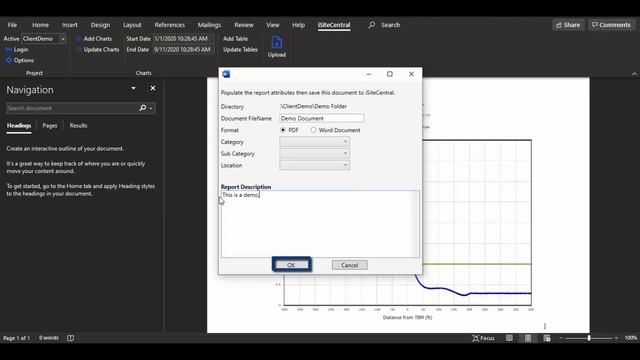Image resolution: width=640 pixels, height=360 pixels.
Task: Switch to Web Layout view icon
Action: pos(547,338)
